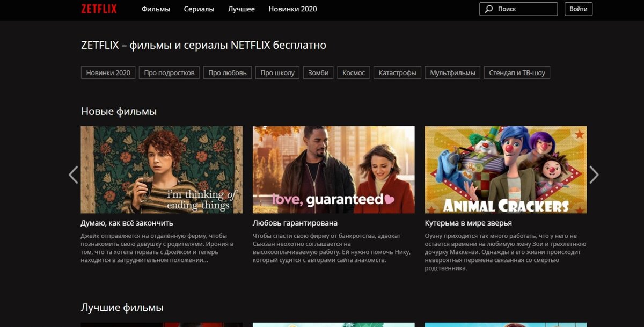Click the ZETFLIX – фильмы и сериалы heading

pos(203,45)
